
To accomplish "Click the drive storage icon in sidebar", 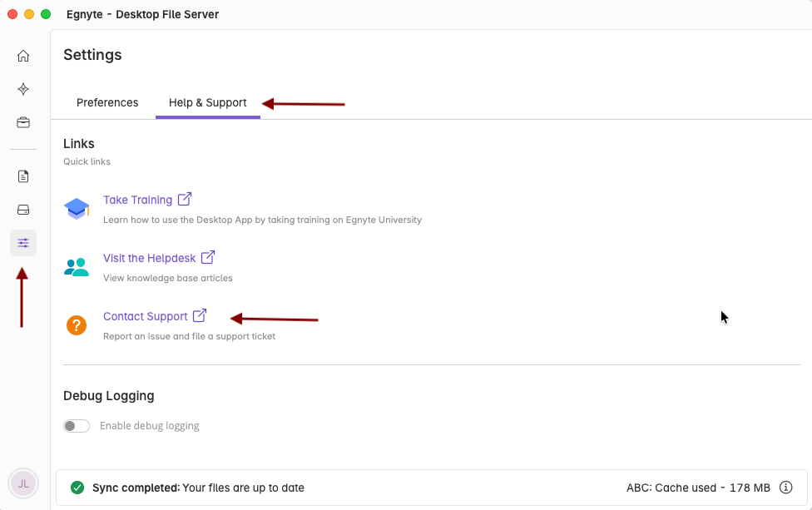I will (23, 210).
